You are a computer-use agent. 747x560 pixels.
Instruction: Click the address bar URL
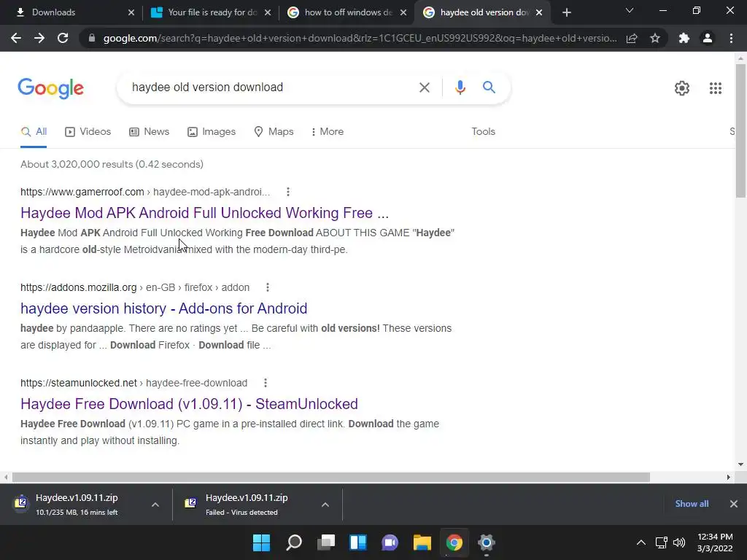[x=360, y=38]
